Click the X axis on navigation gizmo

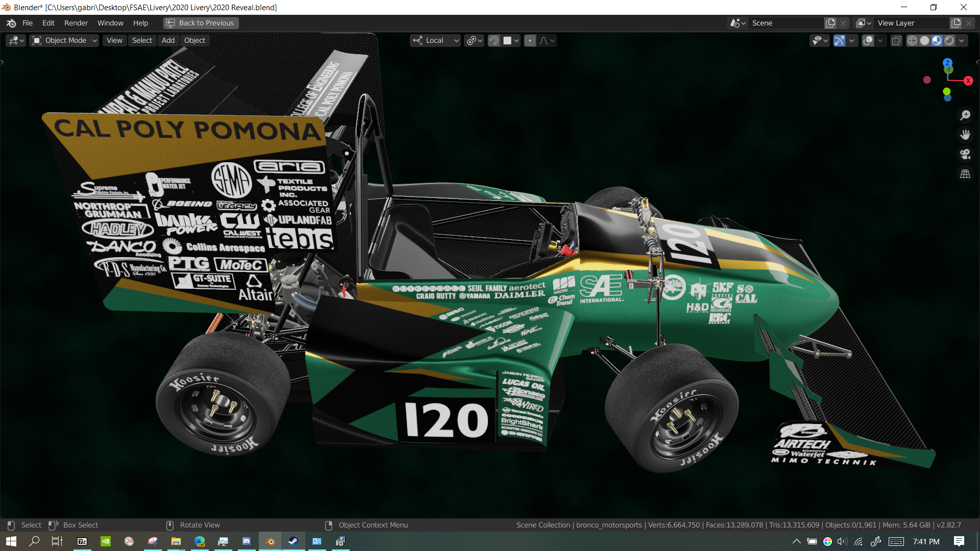pyautogui.click(x=968, y=81)
